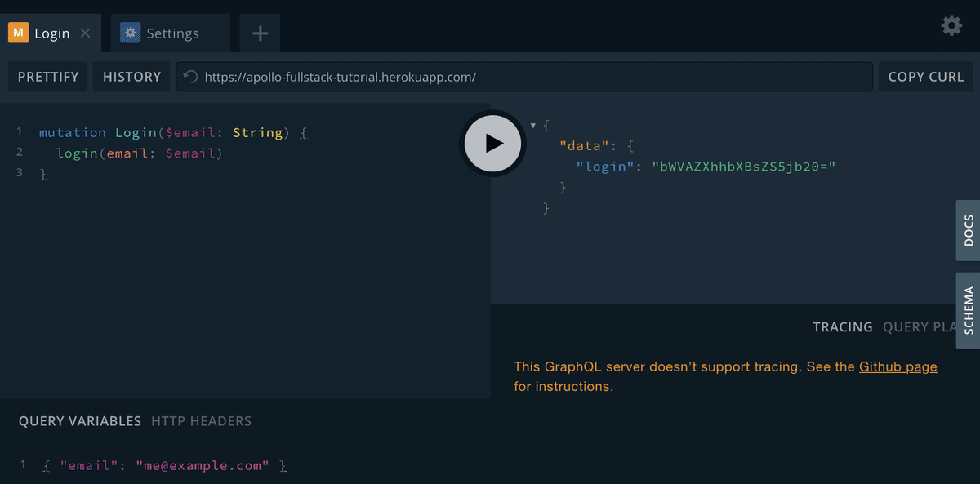Screen dimensions: 980x484
Task: Click the reload endpoint icon in URL bar
Action: coord(190,77)
